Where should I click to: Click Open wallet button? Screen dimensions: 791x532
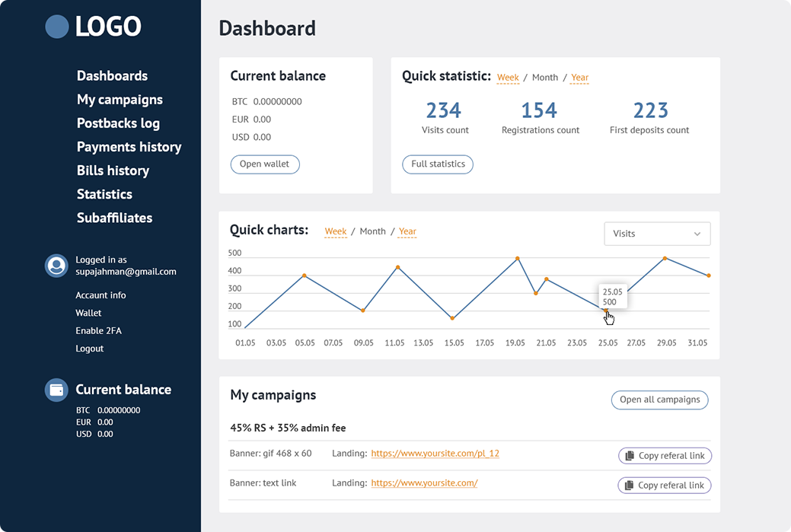(265, 164)
